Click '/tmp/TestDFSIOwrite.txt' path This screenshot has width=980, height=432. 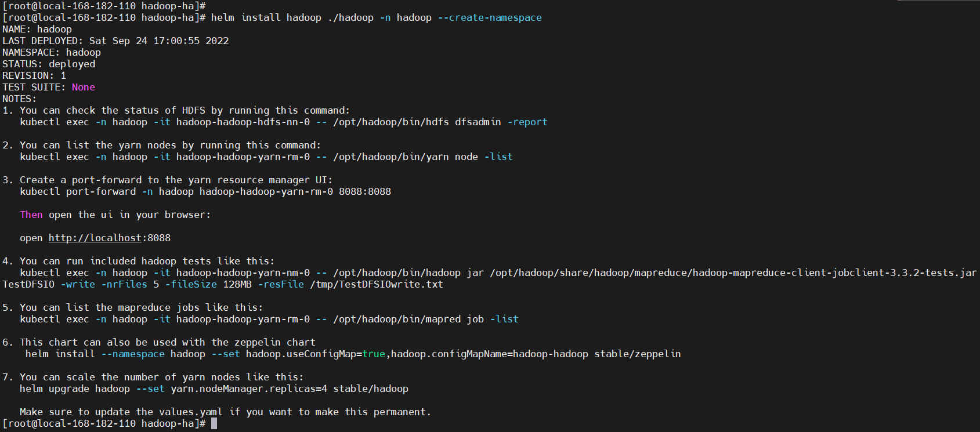[x=377, y=284]
